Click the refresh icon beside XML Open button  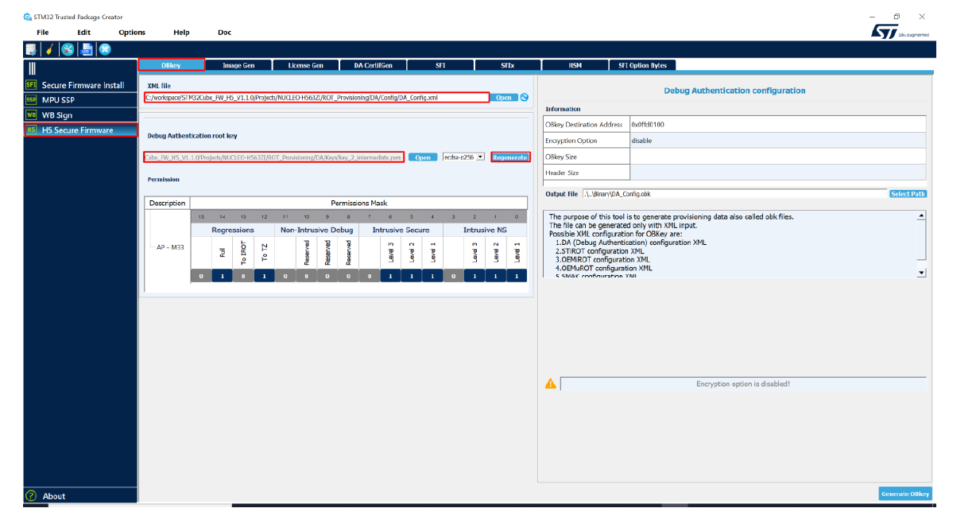click(x=525, y=97)
